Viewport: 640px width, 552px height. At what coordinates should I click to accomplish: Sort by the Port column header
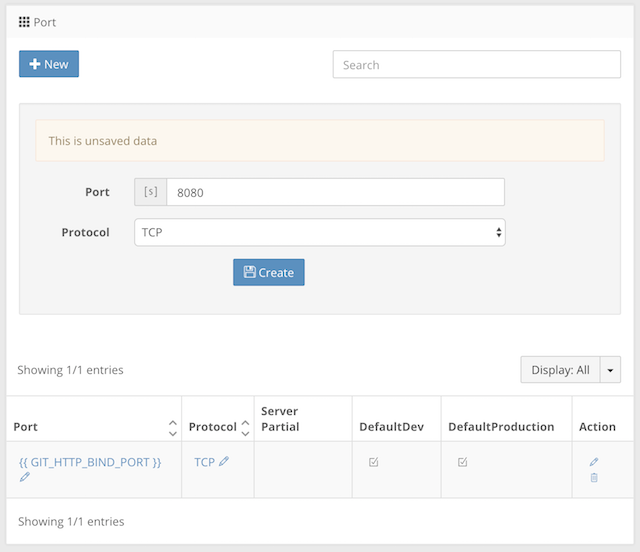(25, 427)
